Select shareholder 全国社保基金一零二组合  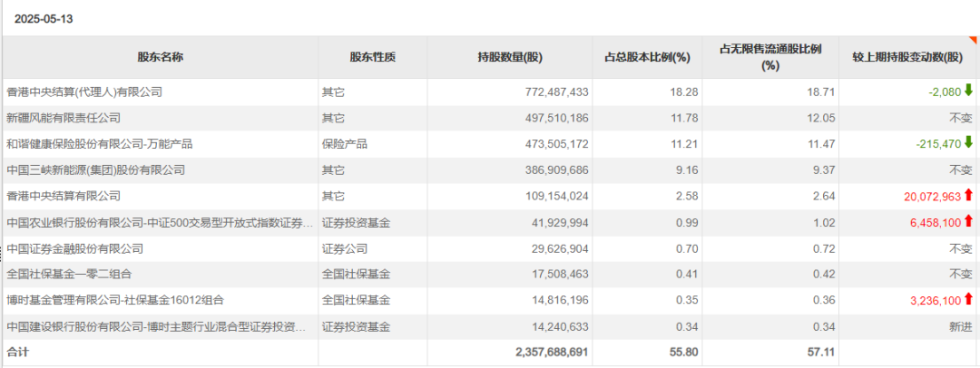(69, 275)
